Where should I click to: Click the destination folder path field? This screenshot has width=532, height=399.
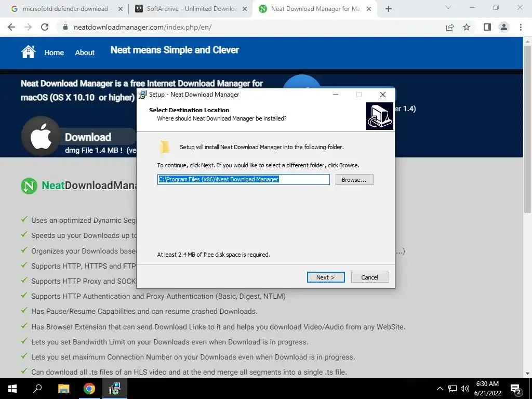pos(243,179)
